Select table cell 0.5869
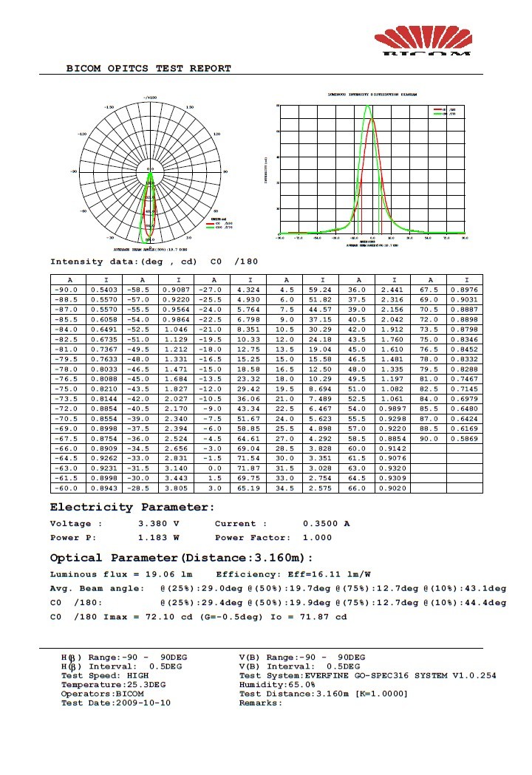This screenshot has width=532, height=775. click(464, 438)
